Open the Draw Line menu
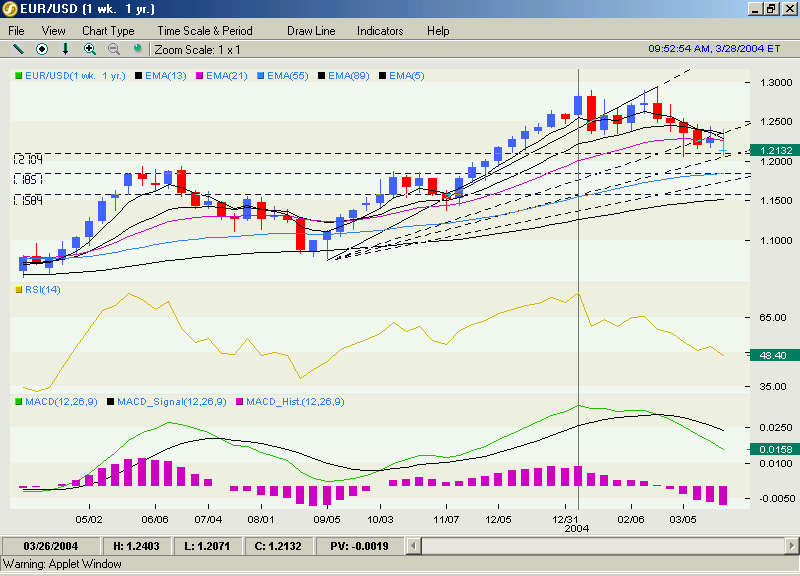The image size is (800, 576). click(311, 31)
